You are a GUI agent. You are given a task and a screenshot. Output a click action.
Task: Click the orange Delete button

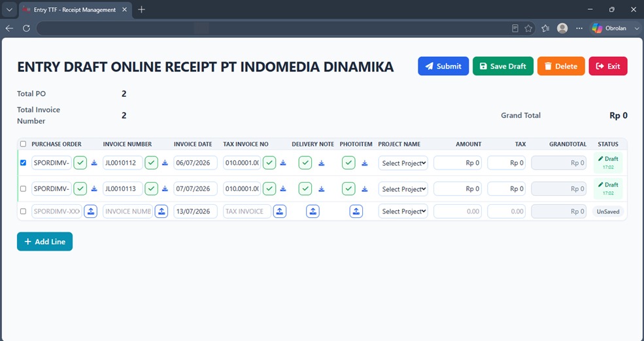pyautogui.click(x=561, y=66)
